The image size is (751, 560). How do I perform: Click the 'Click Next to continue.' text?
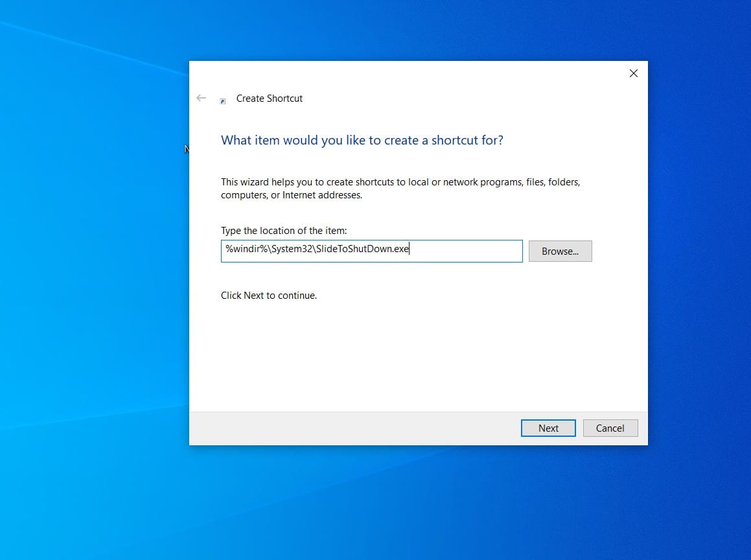coord(269,296)
